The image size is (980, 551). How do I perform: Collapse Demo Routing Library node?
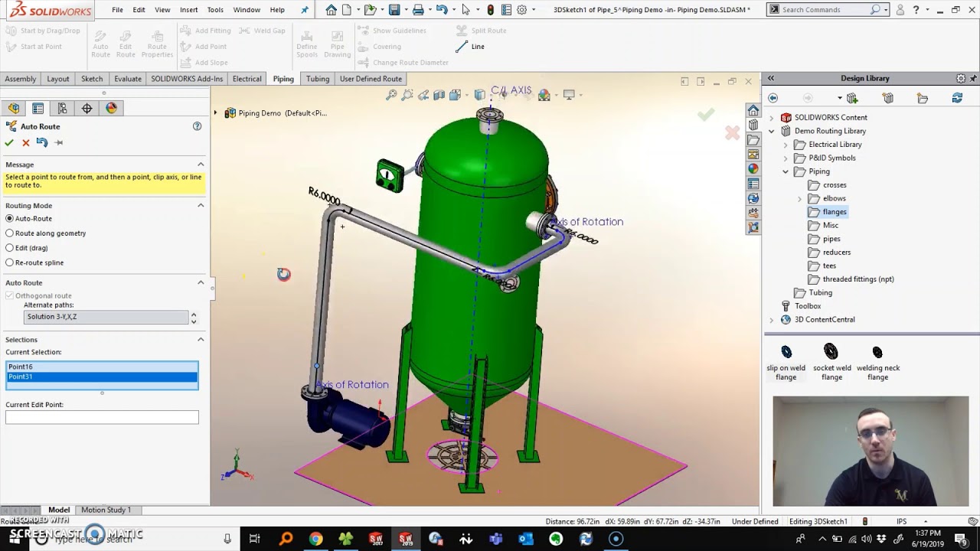coord(772,131)
